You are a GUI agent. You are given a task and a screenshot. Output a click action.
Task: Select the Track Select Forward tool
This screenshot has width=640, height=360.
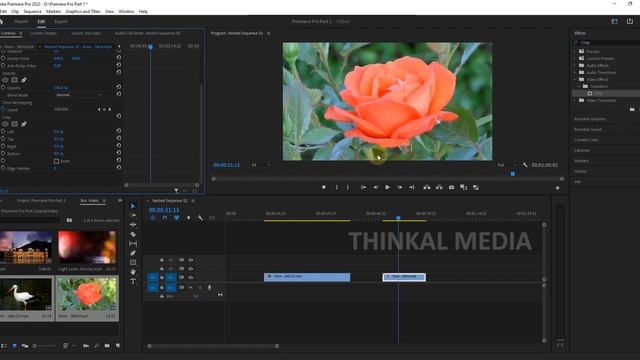[133, 216]
